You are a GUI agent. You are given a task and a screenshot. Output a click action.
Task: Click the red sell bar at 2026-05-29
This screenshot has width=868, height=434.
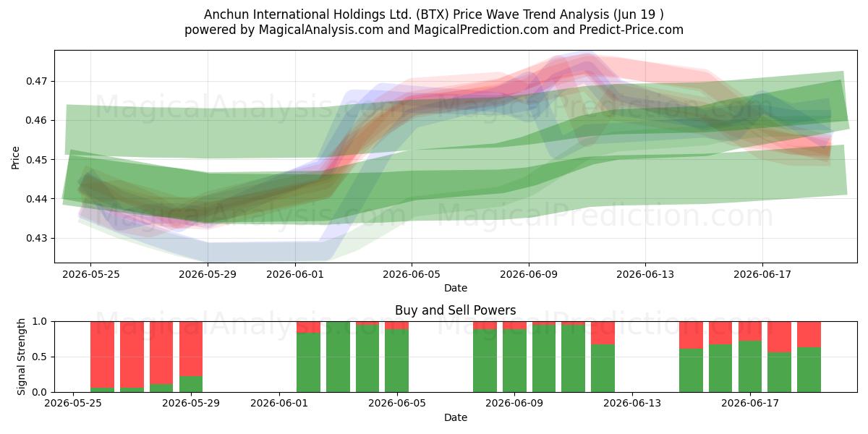(x=190, y=349)
